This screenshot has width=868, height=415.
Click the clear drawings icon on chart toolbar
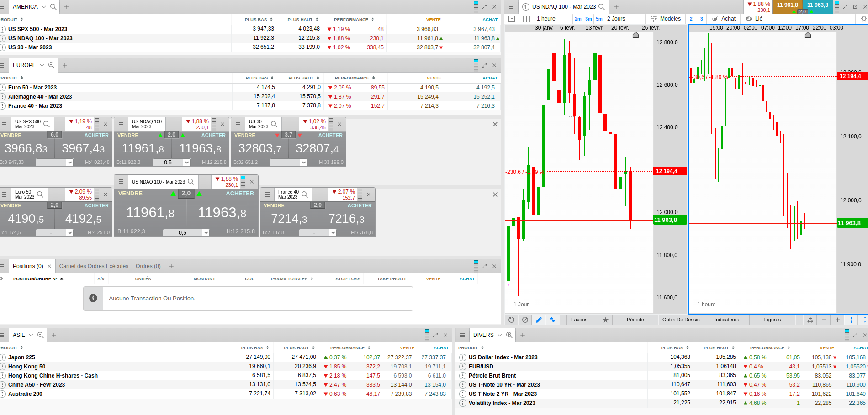click(x=525, y=320)
